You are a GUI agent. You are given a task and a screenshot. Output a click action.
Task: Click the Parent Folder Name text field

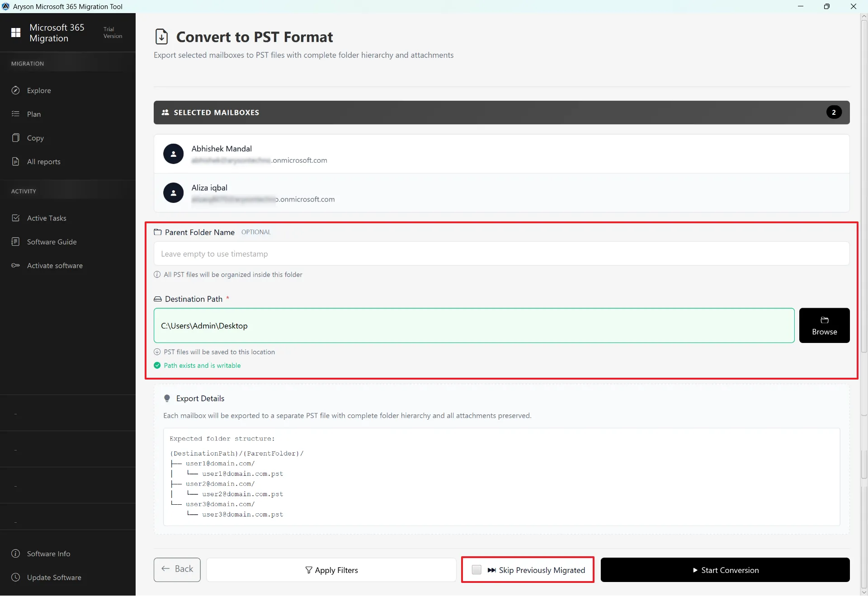click(x=501, y=254)
